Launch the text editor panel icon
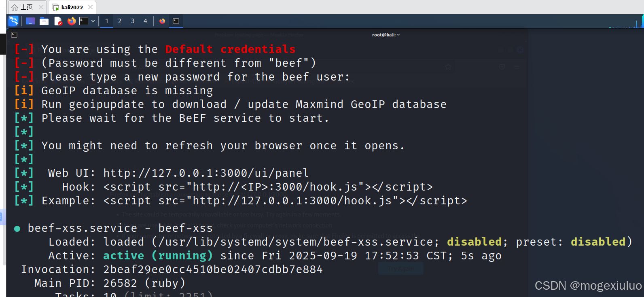644x297 pixels. [58, 21]
